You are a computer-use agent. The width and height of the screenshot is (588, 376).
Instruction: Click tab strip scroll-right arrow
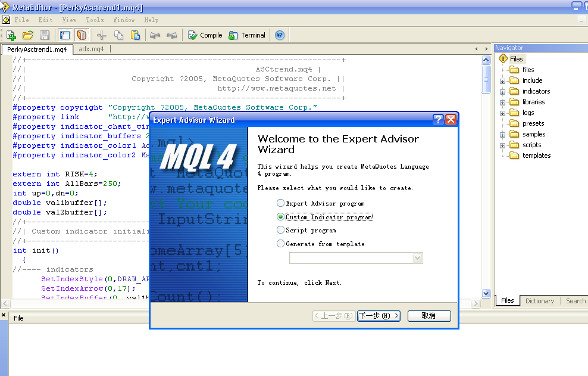click(486, 49)
